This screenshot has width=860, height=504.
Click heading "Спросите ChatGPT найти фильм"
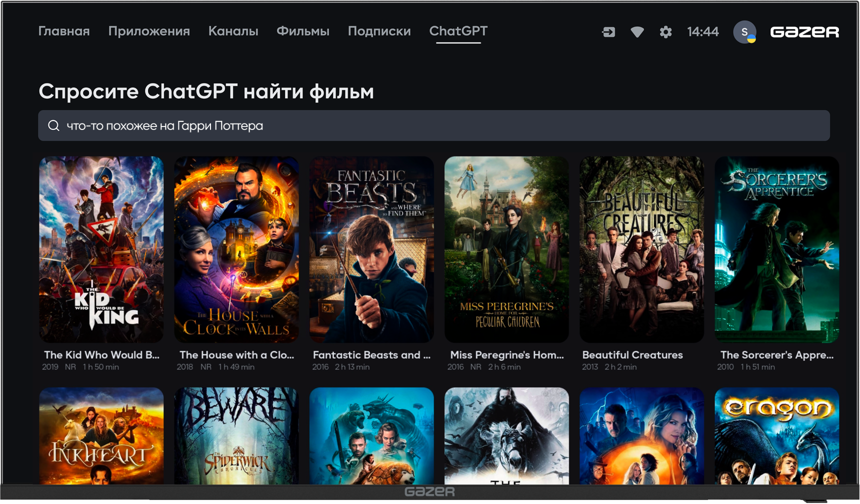pyautogui.click(x=206, y=91)
